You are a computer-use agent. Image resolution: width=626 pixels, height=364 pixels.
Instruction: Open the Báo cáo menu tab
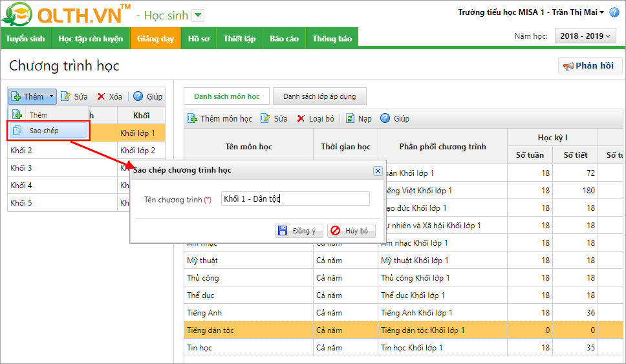click(x=284, y=39)
